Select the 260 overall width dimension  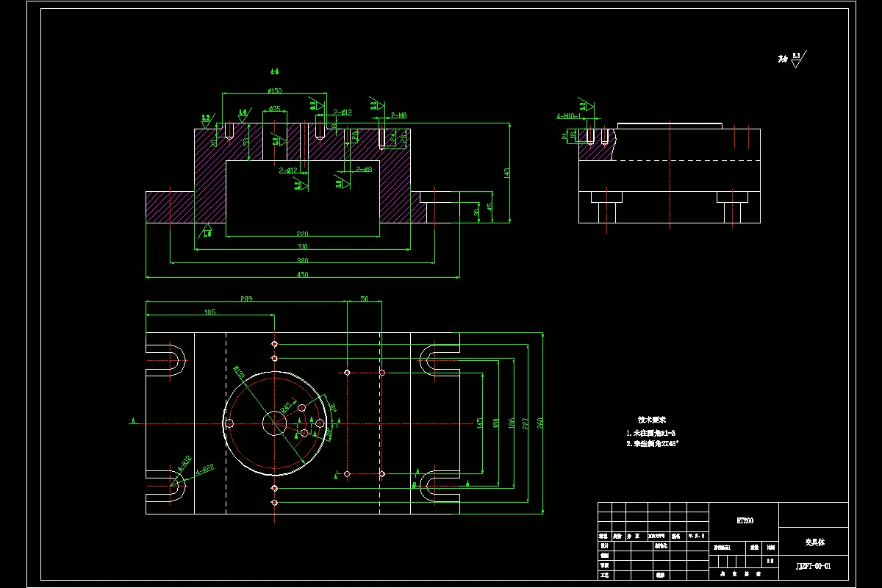(539, 423)
